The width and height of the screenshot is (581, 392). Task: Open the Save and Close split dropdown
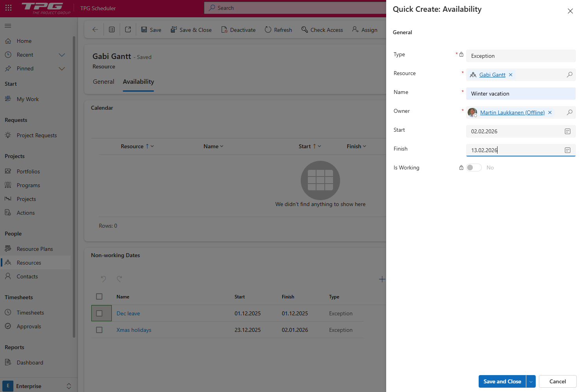[x=530, y=381]
